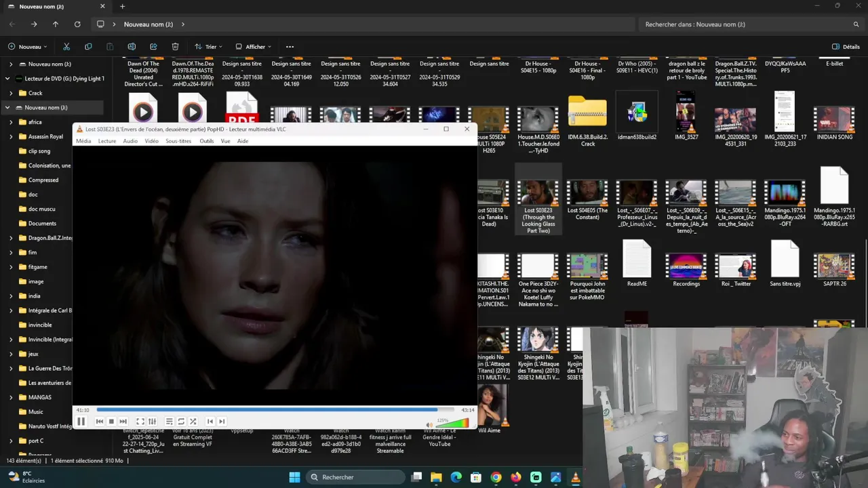Open Windows Start menu
868x488 pixels.
pyautogui.click(x=294, y=477)
